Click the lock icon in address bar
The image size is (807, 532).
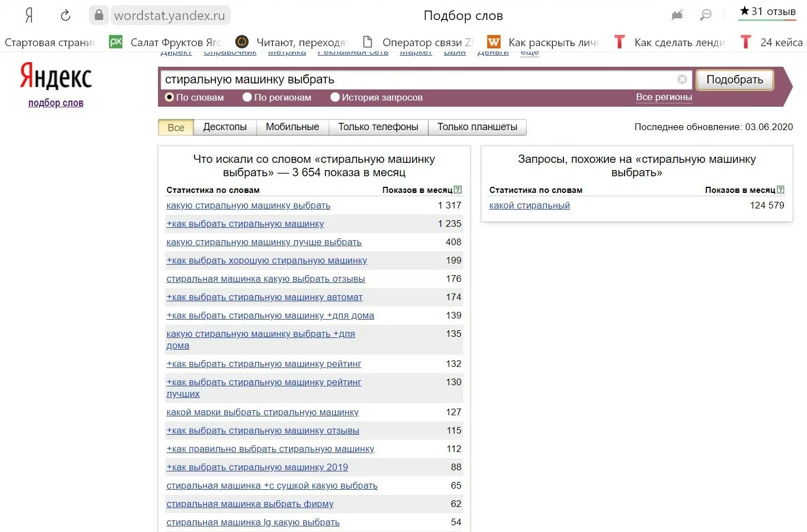coord(98,15)
